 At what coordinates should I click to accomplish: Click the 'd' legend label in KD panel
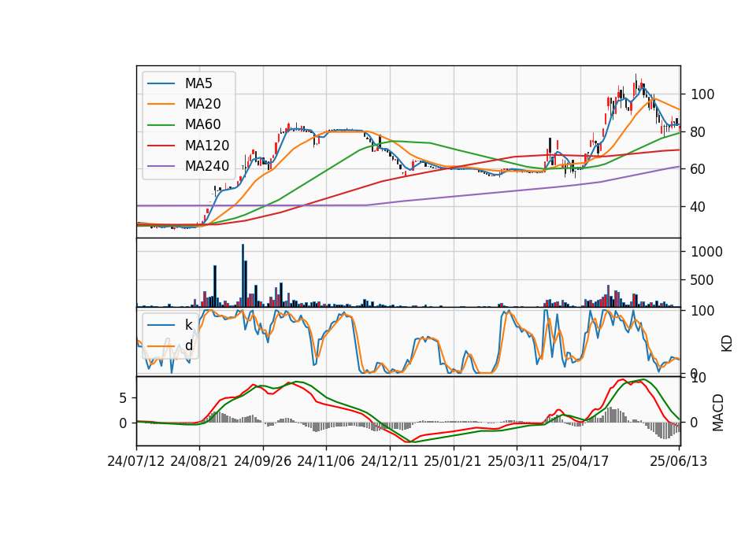(x=188, y=345)
